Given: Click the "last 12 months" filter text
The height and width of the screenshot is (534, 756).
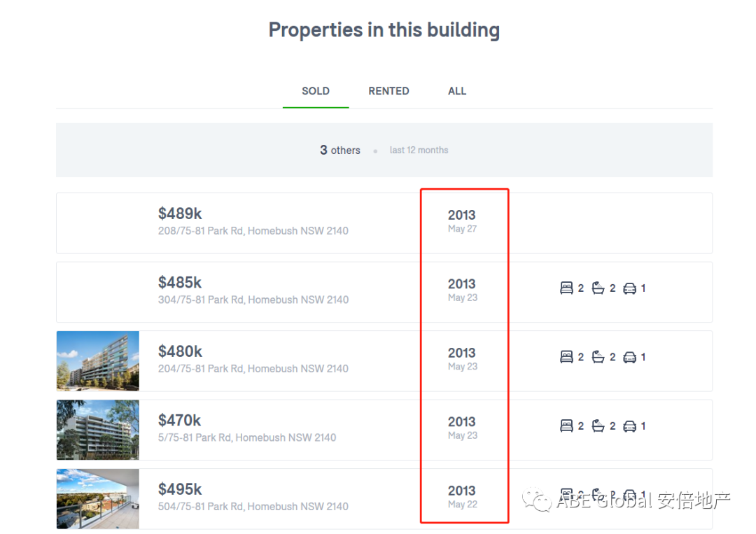Looking at the screenshot, I should pyautogui.click(x=419, y=150).
